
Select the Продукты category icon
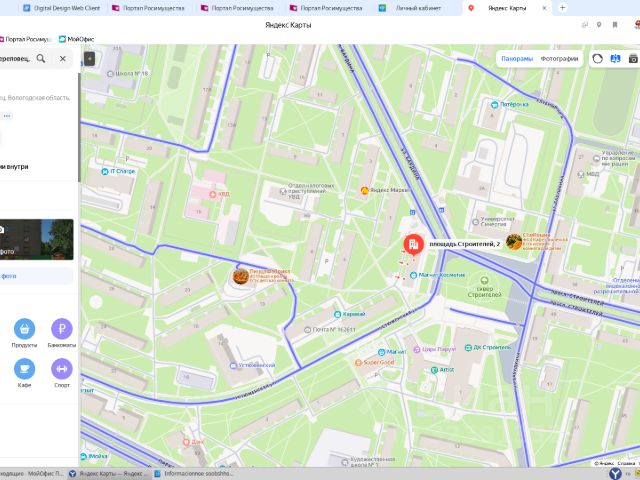coord(24,329)
